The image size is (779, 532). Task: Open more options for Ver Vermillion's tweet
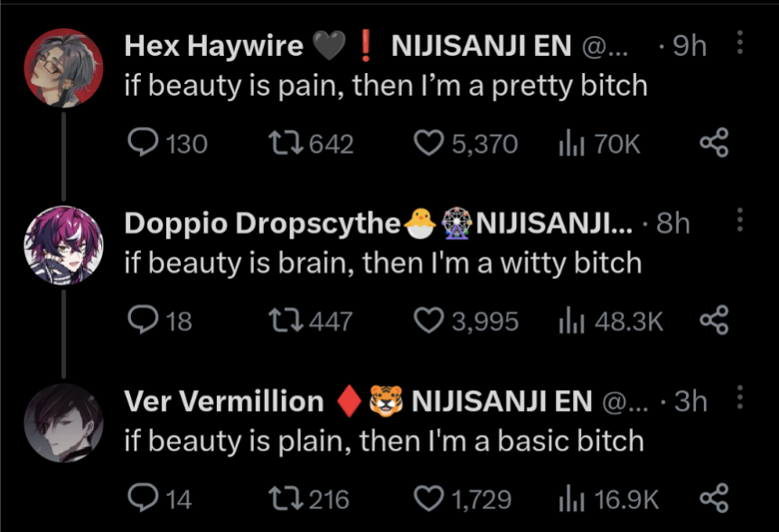[740, 398]
